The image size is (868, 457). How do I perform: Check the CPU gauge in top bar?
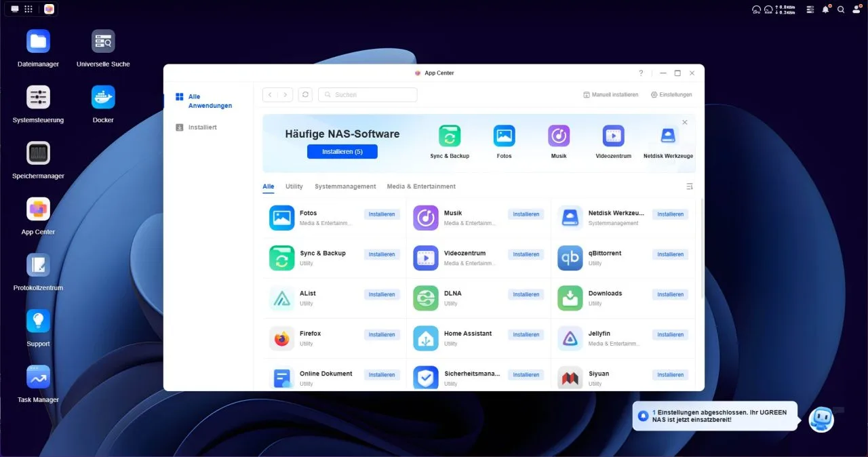756,9
